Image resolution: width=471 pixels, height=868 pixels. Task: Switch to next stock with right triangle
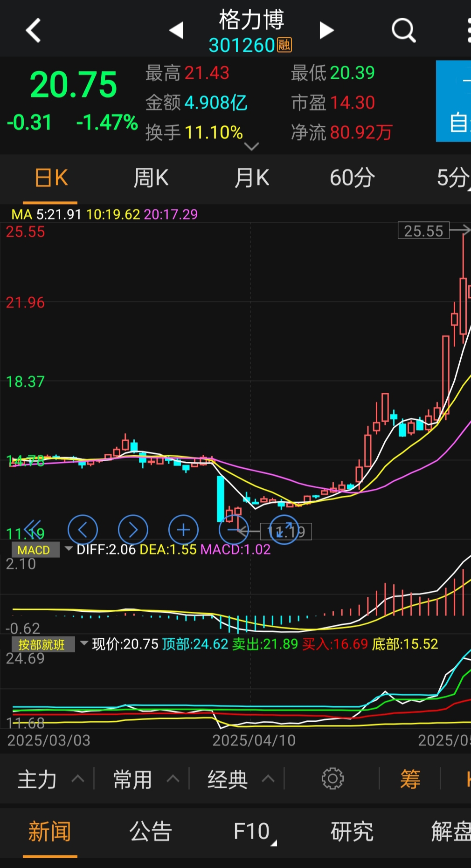pos(326,30)
